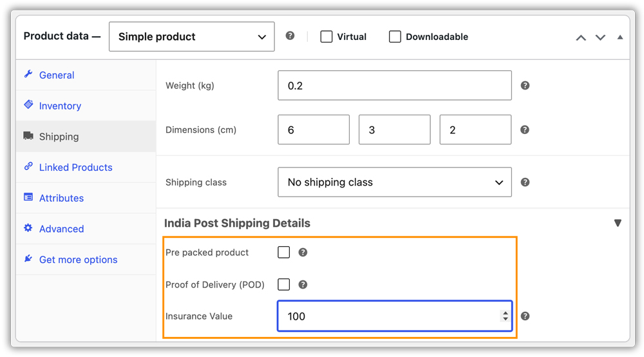Screen dimensions: 644x357
Task: Click the Proof of Delivery (POD) label
Action: click(215, 284)
